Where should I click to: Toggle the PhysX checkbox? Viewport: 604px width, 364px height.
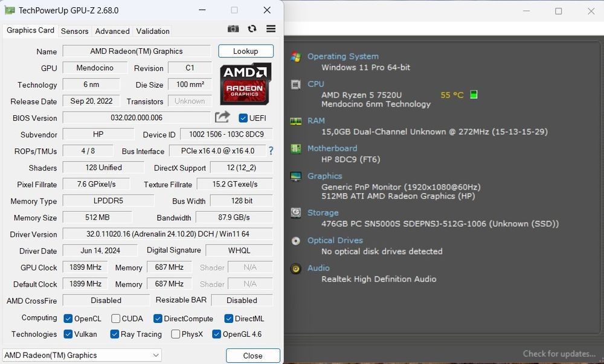point(175,334)
